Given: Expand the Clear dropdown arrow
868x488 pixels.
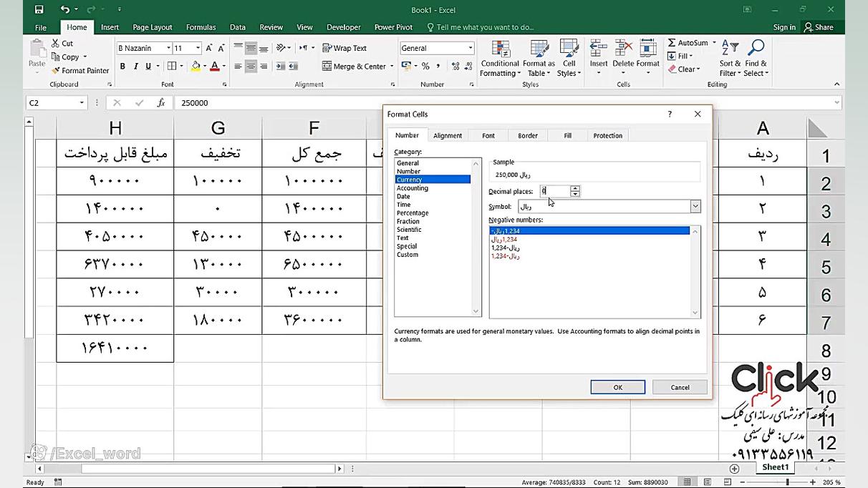Looking at the screenshot, I should point(698,69).
